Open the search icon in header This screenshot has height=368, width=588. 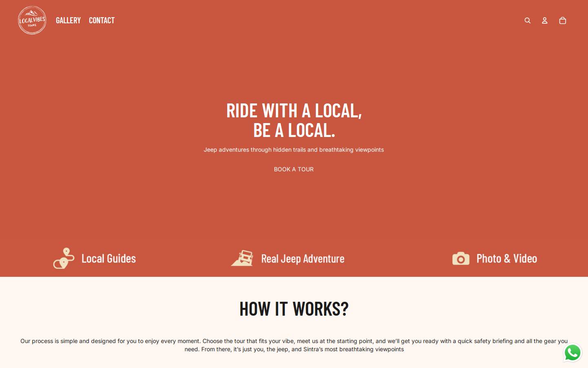point(528,20)
